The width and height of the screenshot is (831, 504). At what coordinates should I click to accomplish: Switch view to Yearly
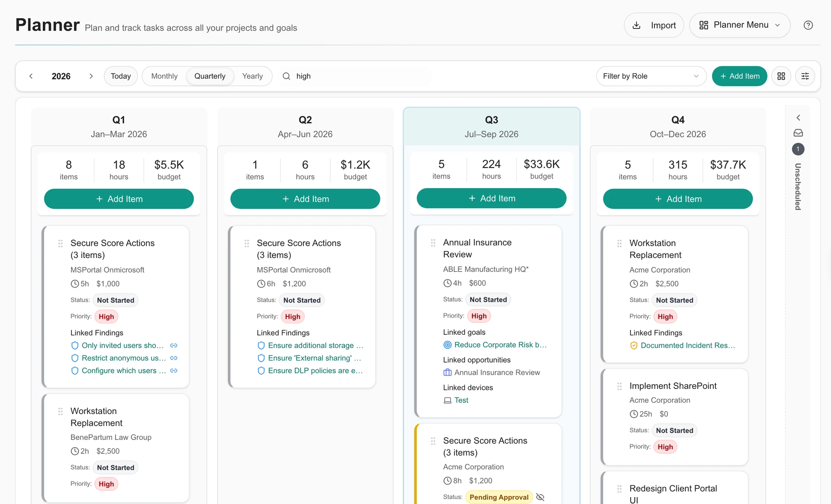pos(252,76)
